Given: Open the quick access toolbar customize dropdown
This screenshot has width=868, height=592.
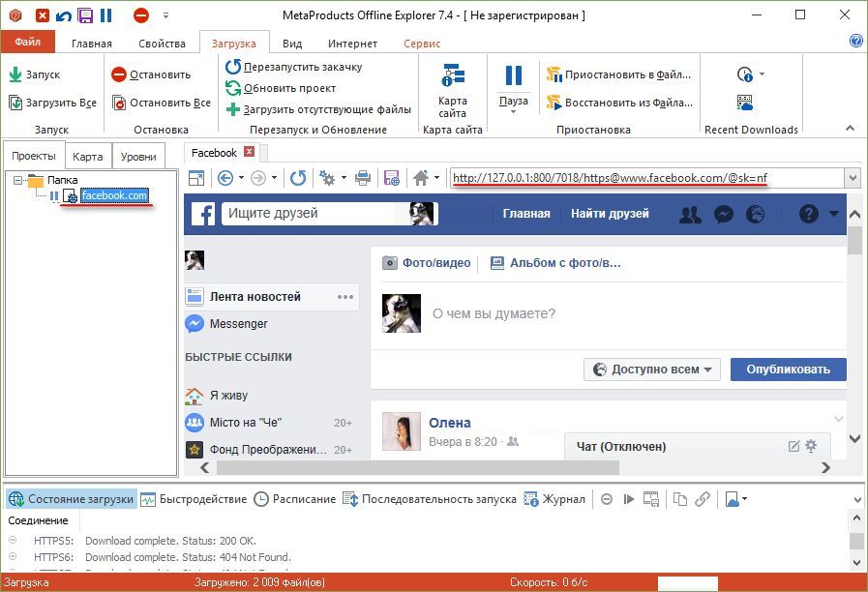Looking at the screenshot, I should 166,15.
